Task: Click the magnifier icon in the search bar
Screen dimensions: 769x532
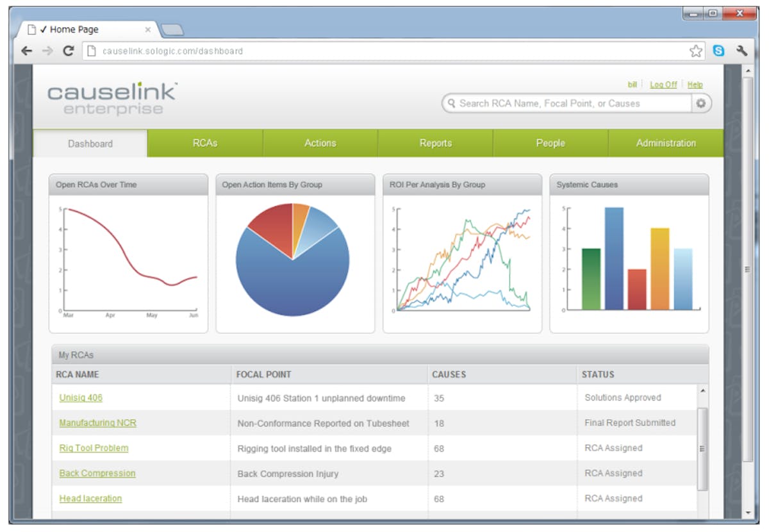Action: [x=452, y=103]
